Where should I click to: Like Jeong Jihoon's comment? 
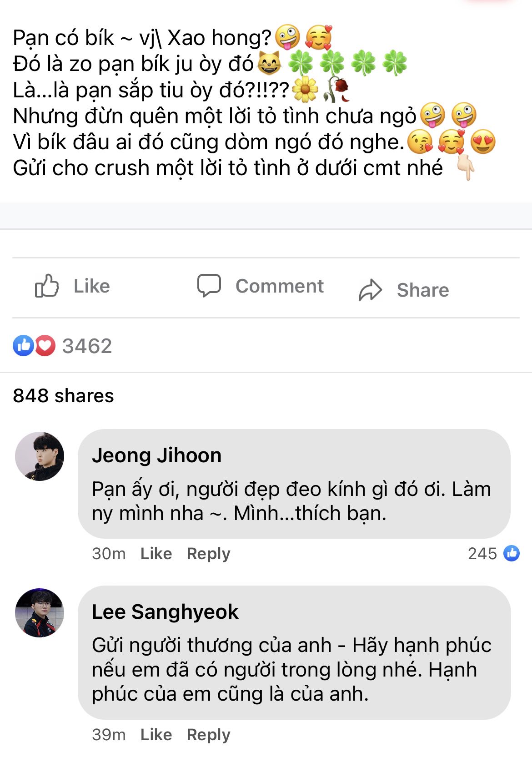pos(156,553)
